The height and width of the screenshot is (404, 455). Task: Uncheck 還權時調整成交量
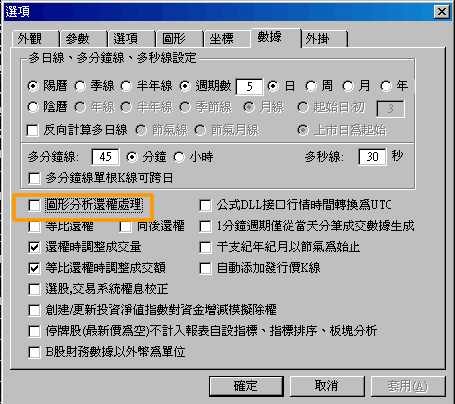(x=34, y=247)
